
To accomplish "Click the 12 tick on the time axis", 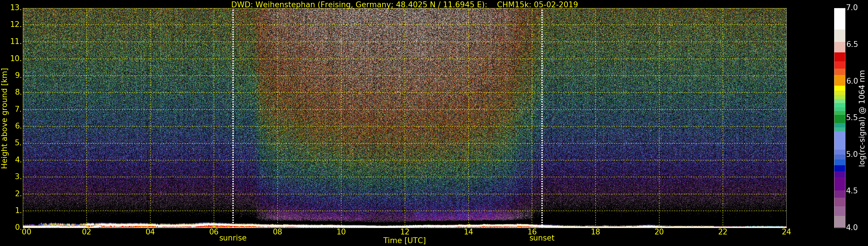I will (x=404, y=232).
